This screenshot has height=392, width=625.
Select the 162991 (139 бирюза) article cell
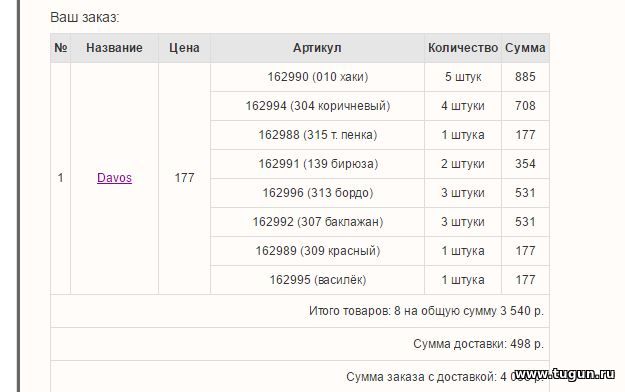click(317, 164)
